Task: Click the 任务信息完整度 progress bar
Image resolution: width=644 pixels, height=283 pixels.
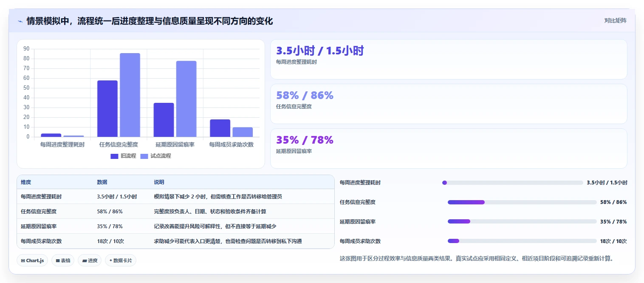Action: (x=522, y=202)
